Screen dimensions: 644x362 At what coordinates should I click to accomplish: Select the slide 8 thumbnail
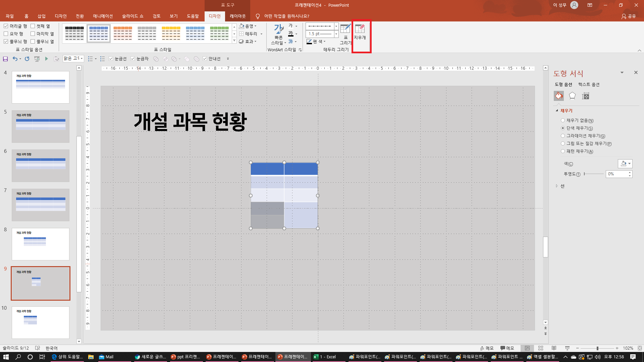click(41, 244)
